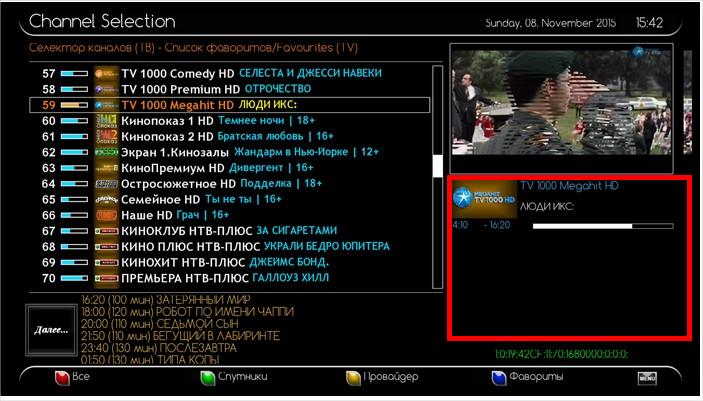Screen dimensions: 703x401
Task: Click the КИНОХИТ НТВ-ПЛЮС channel logo
Action: coord(106,262)
